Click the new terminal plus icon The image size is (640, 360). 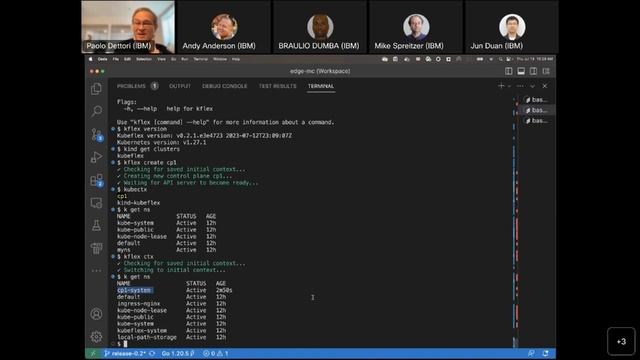501,86
